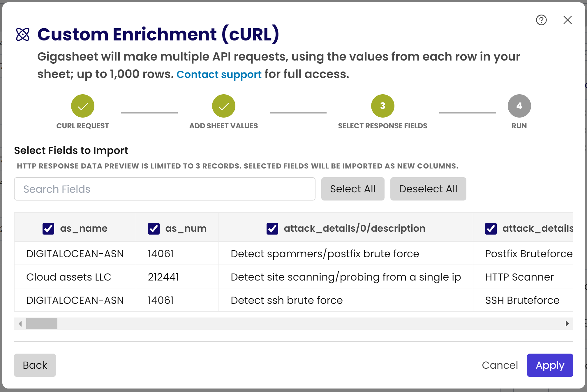Select step 4 RUN circle
This screenshot has height=392, width=587.
coord(519,106)
